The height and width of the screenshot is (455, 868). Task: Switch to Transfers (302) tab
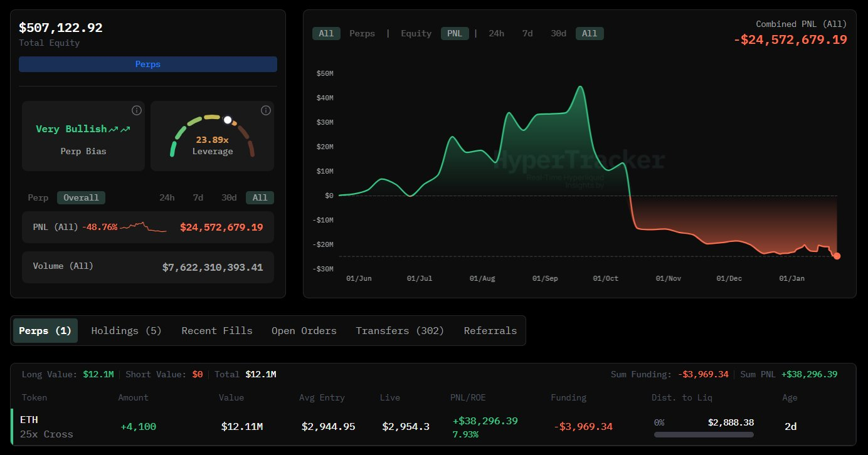(x=400, y=330)
